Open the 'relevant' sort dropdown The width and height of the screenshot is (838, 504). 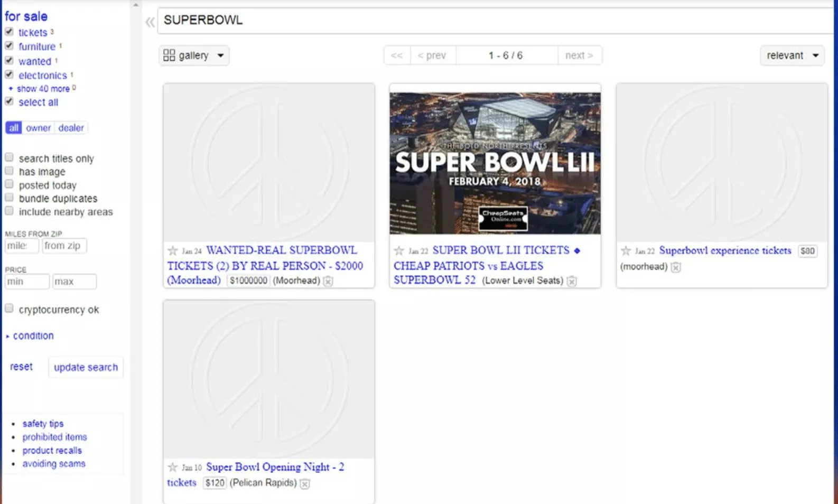792,55
